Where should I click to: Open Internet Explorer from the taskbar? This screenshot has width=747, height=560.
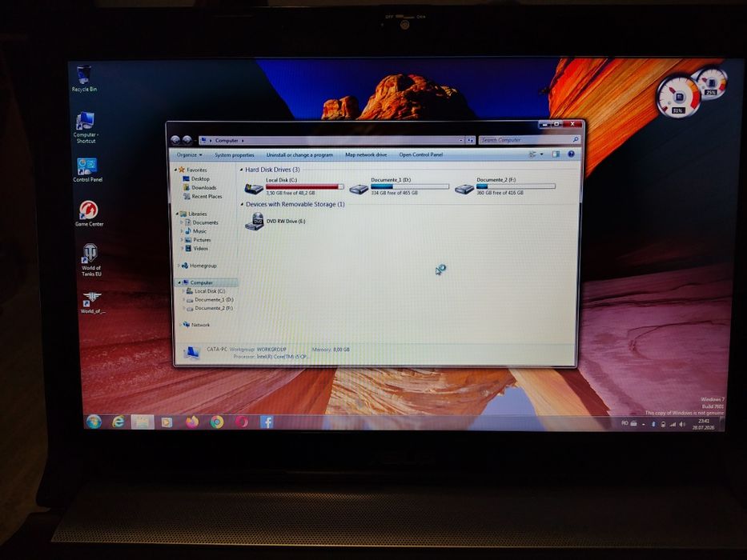click(118, 421)
